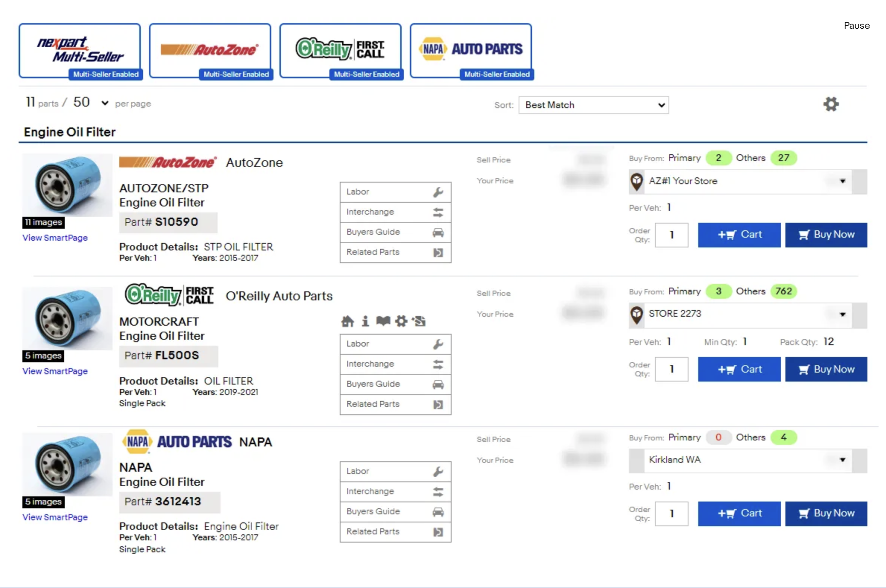Viewport: 886px width, 588px height.
Task: Click the Order Qty field for MOTORCRAFT FL500S
Action: pos(671,369)
